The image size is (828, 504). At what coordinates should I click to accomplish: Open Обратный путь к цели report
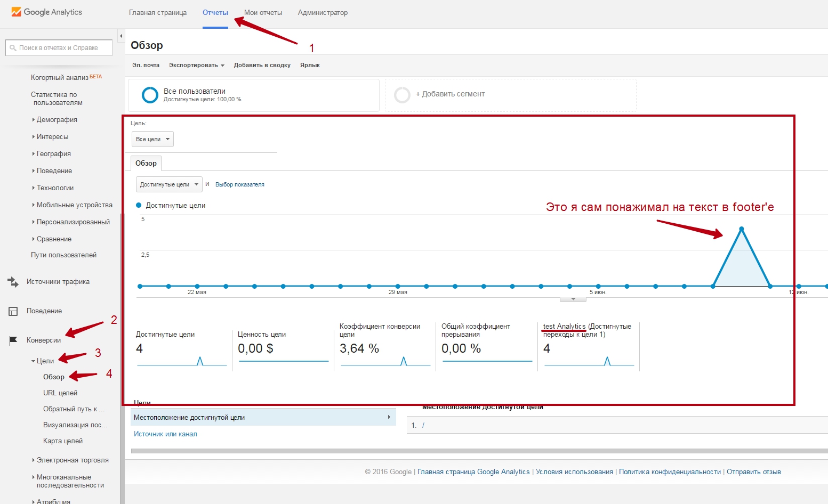pos(74,409)
